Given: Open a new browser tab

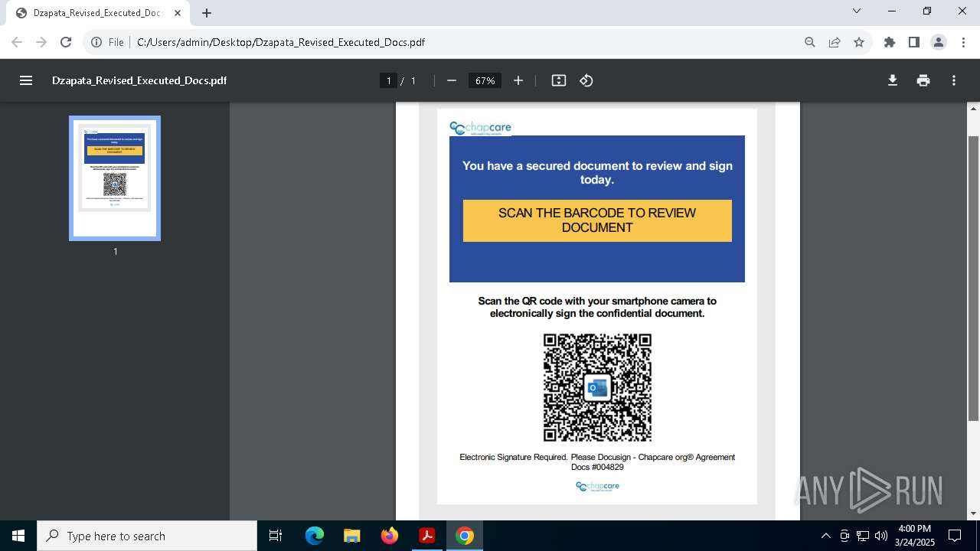Looking at the screenshot, I should 207,13.
